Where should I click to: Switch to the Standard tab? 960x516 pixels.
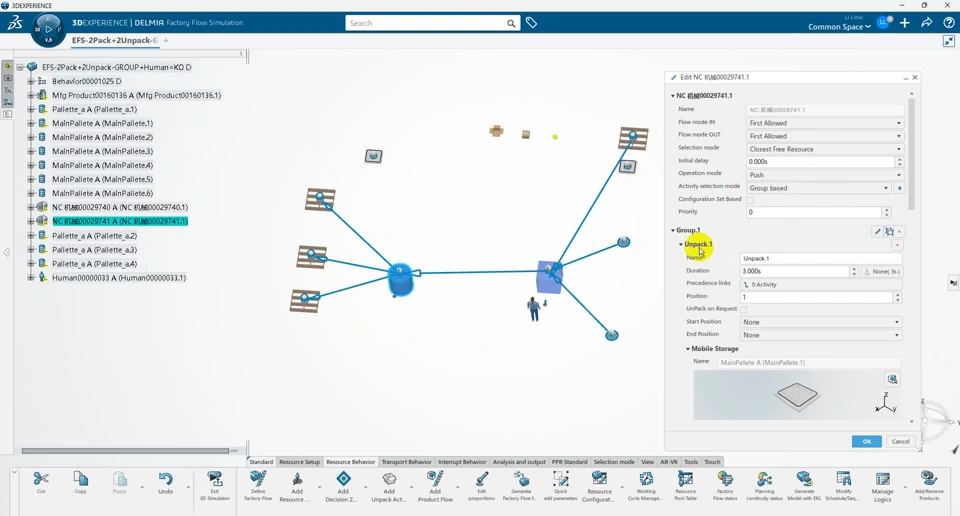[x=261, y=462]
